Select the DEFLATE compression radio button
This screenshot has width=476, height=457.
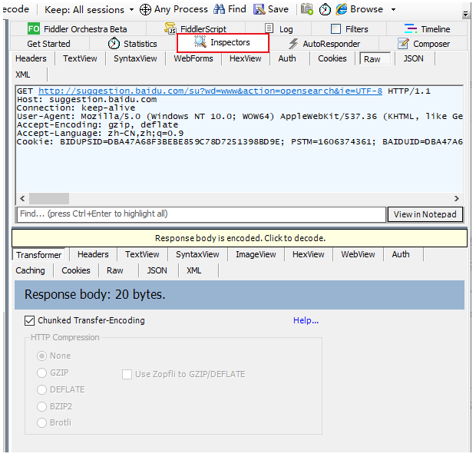click(41, 390)
